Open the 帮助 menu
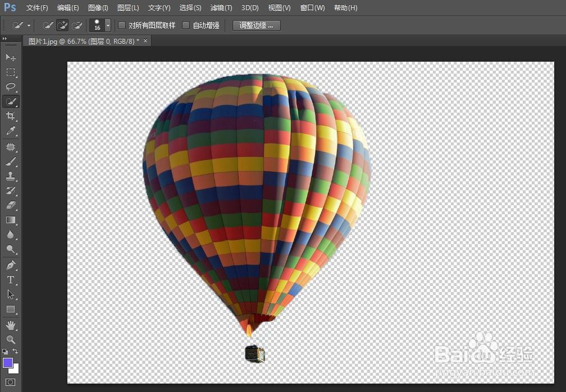566x392 pixels. (x=345, y=7)
